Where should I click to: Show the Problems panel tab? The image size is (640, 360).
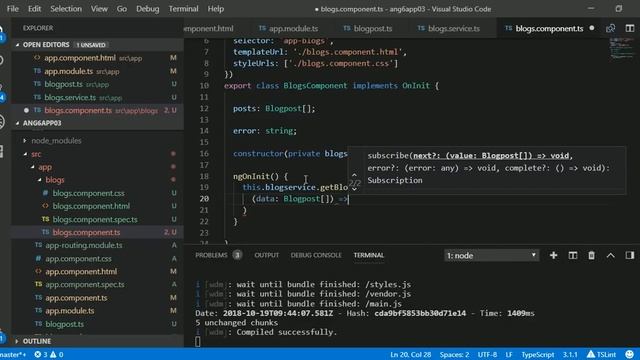[x=218, y=255]
